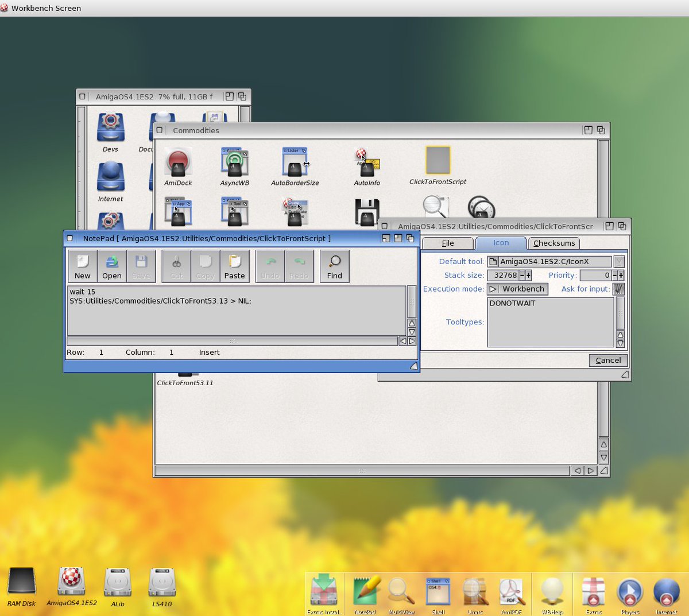
Task: Decrease the Stack size value
Action: coord(522,275)
